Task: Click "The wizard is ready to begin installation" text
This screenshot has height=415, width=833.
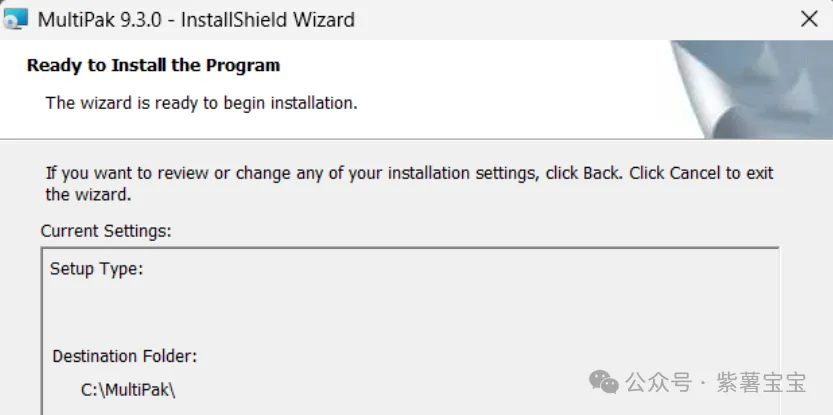Action: [201, 102]
